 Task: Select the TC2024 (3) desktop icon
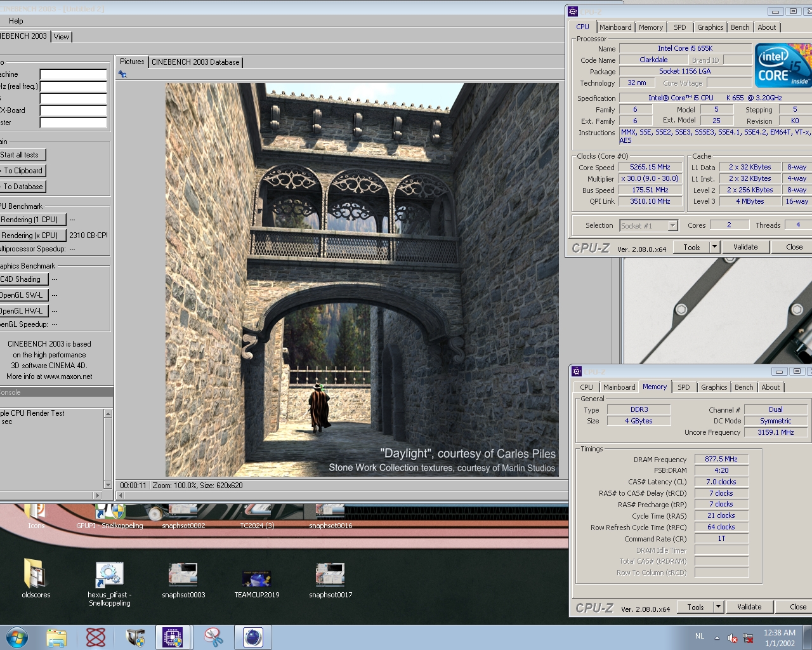(x=257, y=517)
